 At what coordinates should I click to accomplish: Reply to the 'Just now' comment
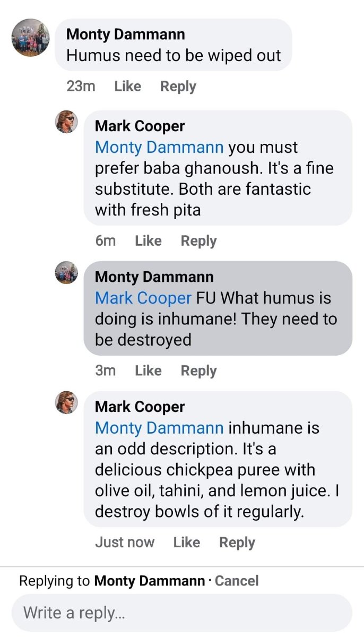pos(237,542)
